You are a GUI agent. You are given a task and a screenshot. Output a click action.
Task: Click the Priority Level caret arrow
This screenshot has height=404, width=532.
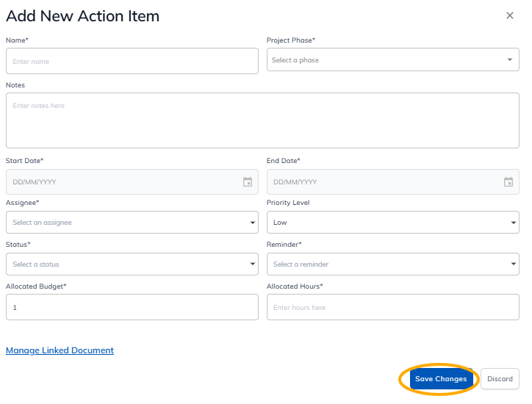(514, 223)
